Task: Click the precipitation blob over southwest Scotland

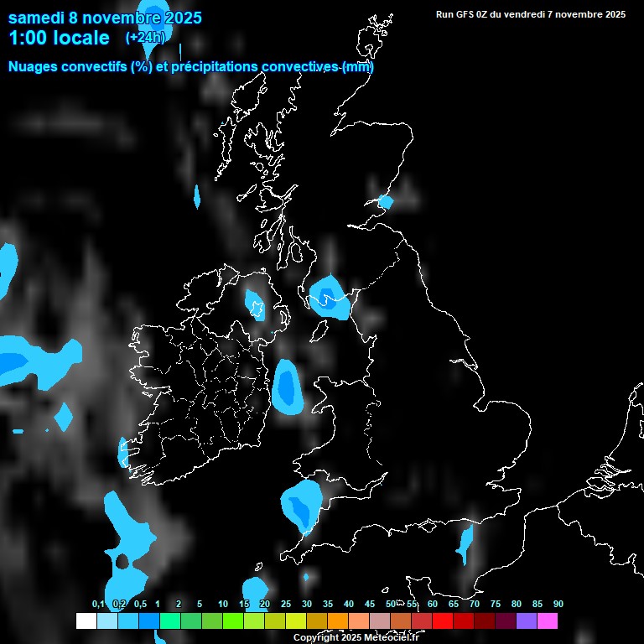Action: pyautogui.click(x=330, y=298)
